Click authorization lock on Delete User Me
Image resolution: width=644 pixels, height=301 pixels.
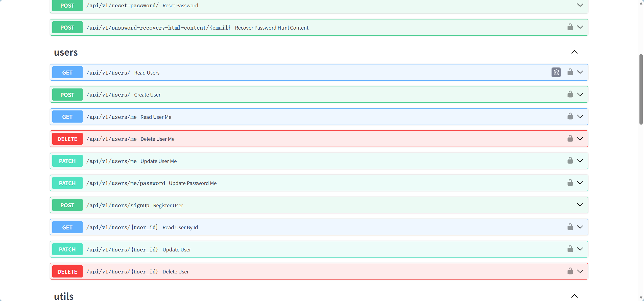[570, 138]
